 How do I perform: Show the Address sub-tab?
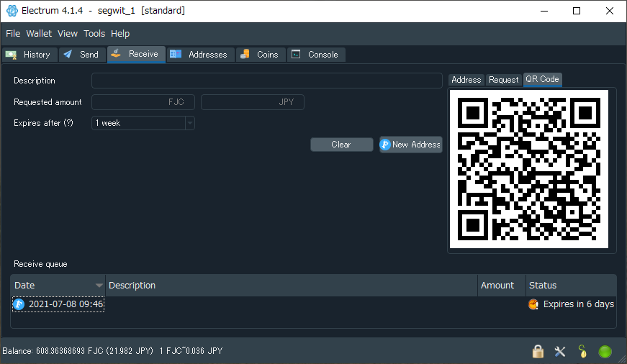coord(466,80)
